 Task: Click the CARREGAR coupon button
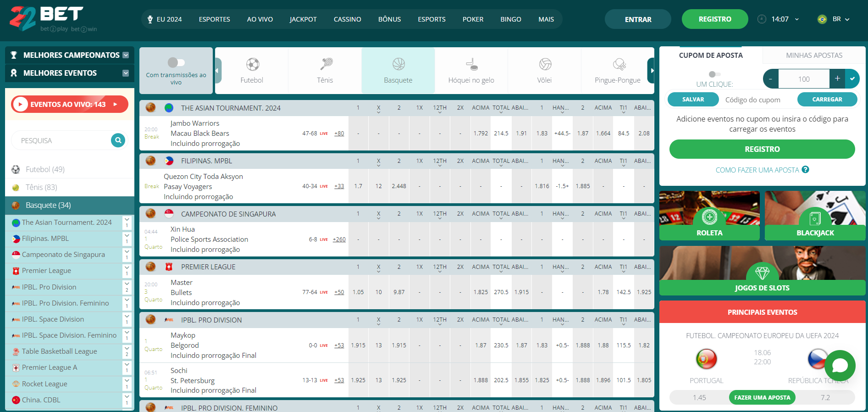click(x=827, y=99)
